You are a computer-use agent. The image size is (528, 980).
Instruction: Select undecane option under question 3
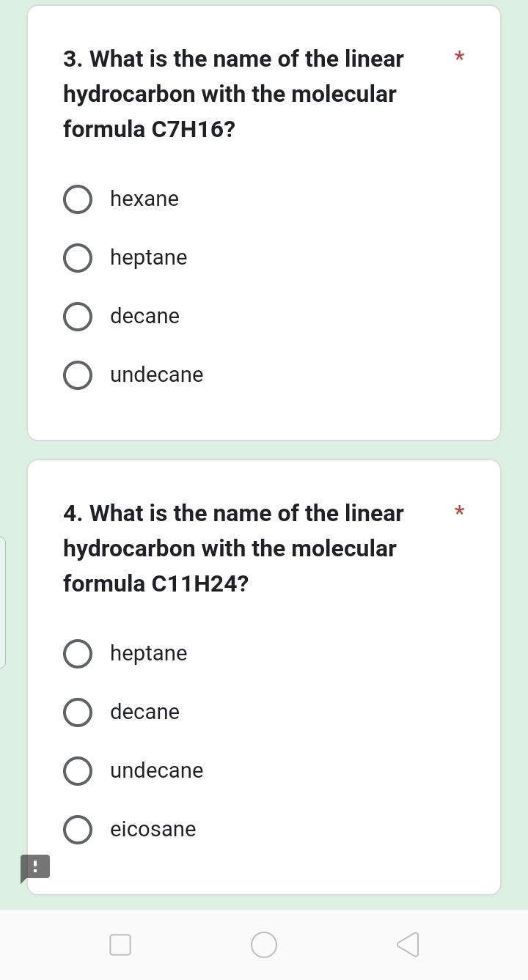(x=78, y=375)
